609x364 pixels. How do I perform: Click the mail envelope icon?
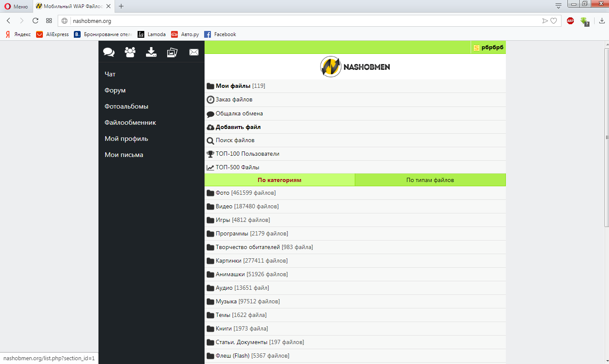pyautogui.click(x=194, y=52)
